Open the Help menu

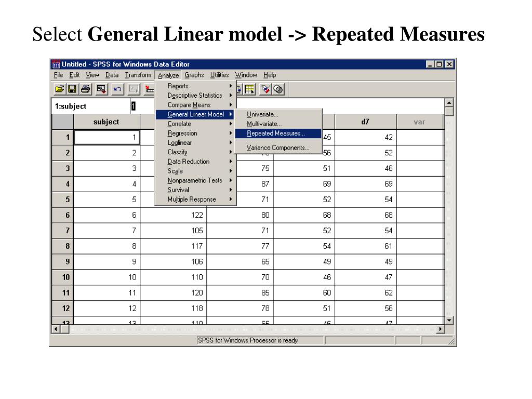tap(270, 75)
